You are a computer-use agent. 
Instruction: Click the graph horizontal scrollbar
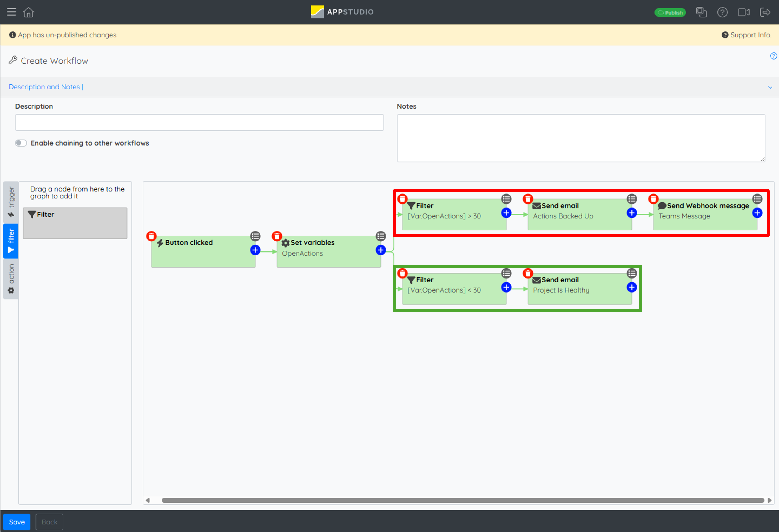click(x=463, y=500)
